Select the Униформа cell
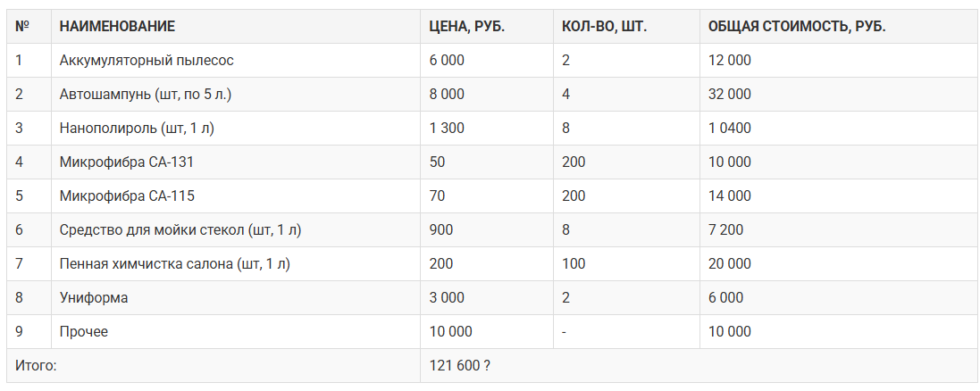This screenshot has width=980, height=391. (94, 298)
